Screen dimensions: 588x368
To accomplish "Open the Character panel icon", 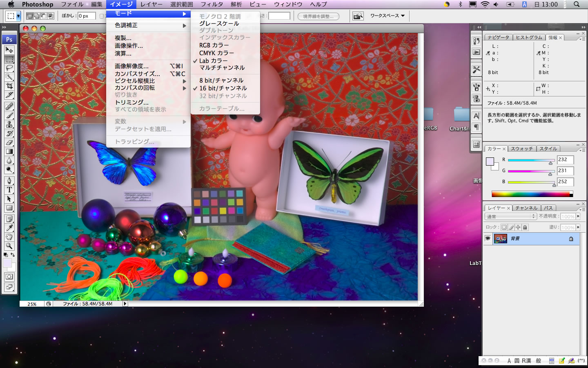I will 476,116.
